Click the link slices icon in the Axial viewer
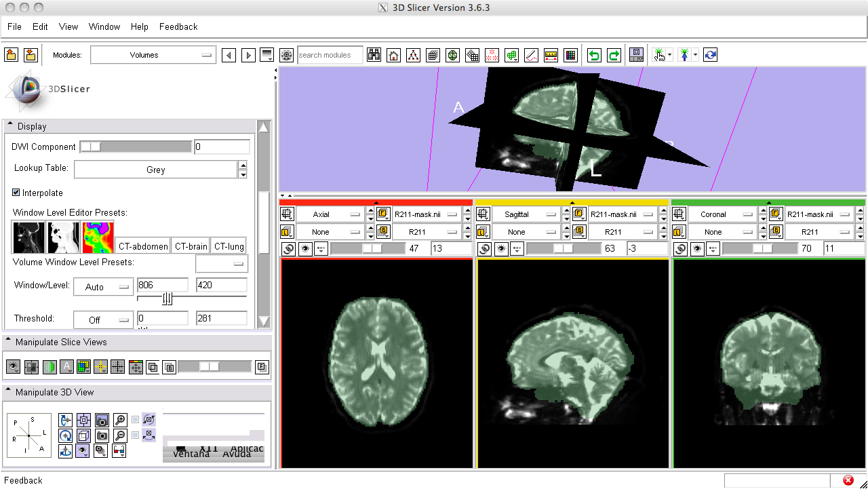Screen dimensions: 868x489 coord(288,249)
